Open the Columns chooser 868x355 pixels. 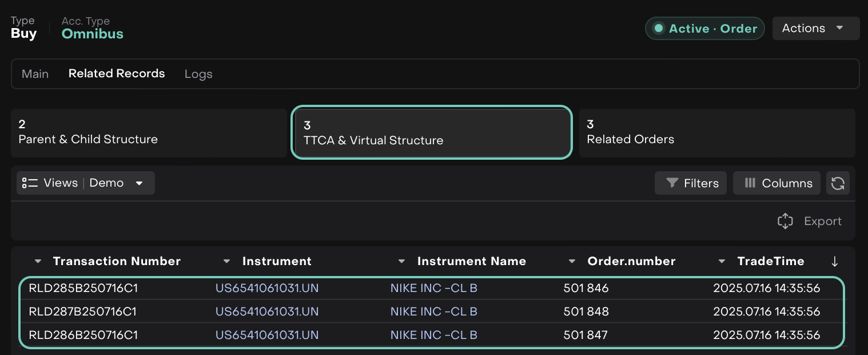click(776, 183)
